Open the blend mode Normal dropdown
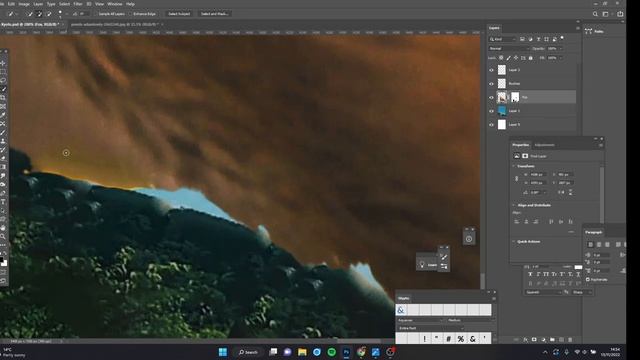Viewport: 640px width, 360px height. tap(509, 49)
